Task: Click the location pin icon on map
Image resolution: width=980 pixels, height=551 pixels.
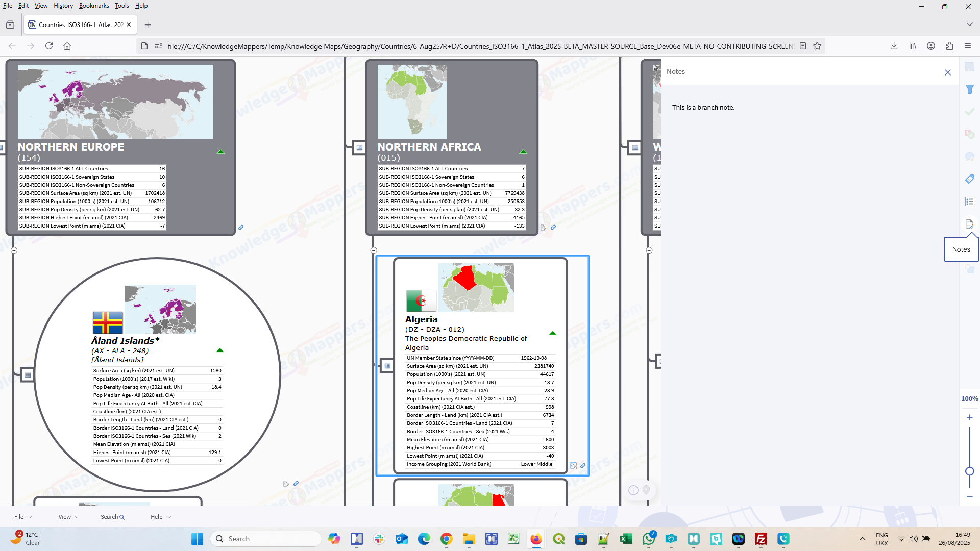Action: (x=646, y=490)
